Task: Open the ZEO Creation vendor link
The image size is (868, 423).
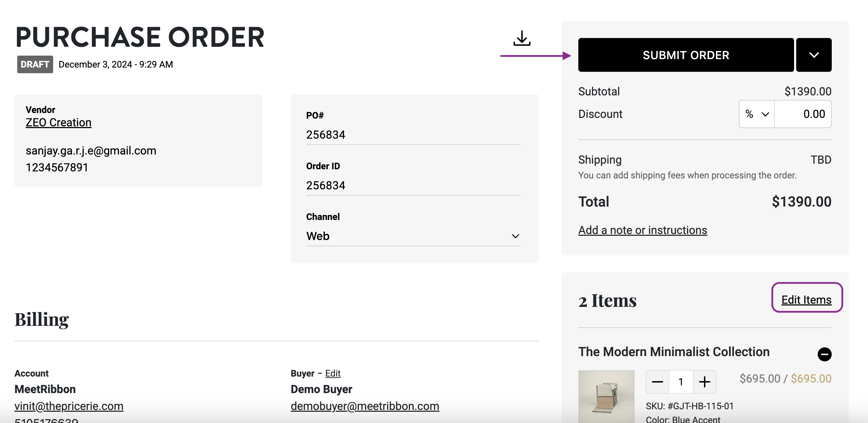Action: tap(58, 122)
